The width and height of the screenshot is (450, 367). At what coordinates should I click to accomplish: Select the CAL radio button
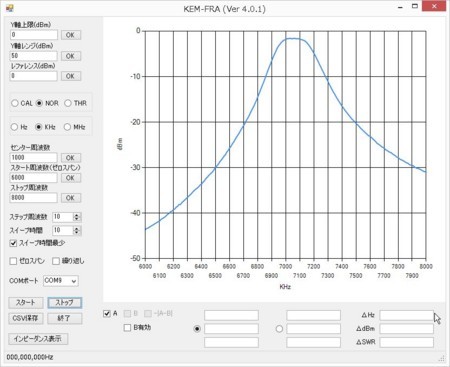(x=15, y=103)
